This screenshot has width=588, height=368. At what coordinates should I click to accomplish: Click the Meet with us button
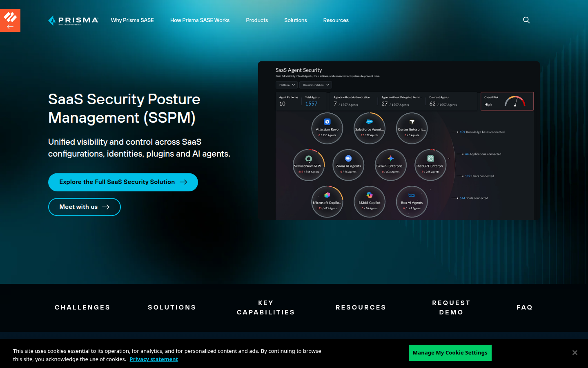pyautogui.click(x=85, y=207)
